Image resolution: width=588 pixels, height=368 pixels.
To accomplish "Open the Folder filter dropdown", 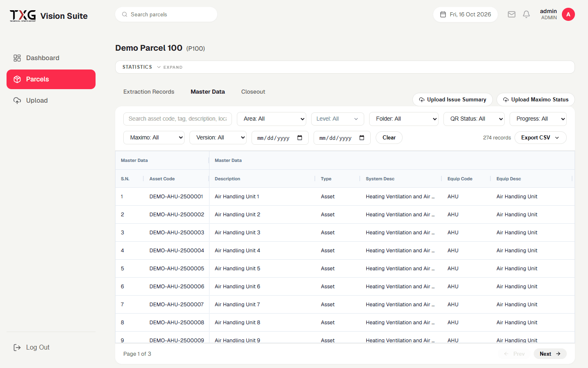I will 404,119.
